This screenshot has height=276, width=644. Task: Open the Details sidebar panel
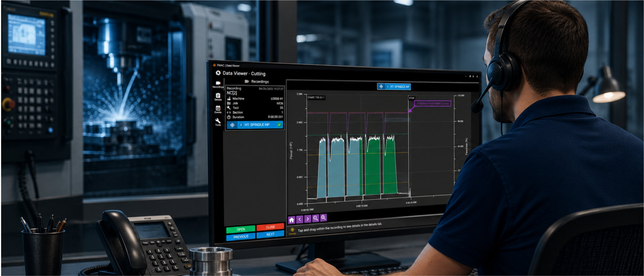click(218, 97)
